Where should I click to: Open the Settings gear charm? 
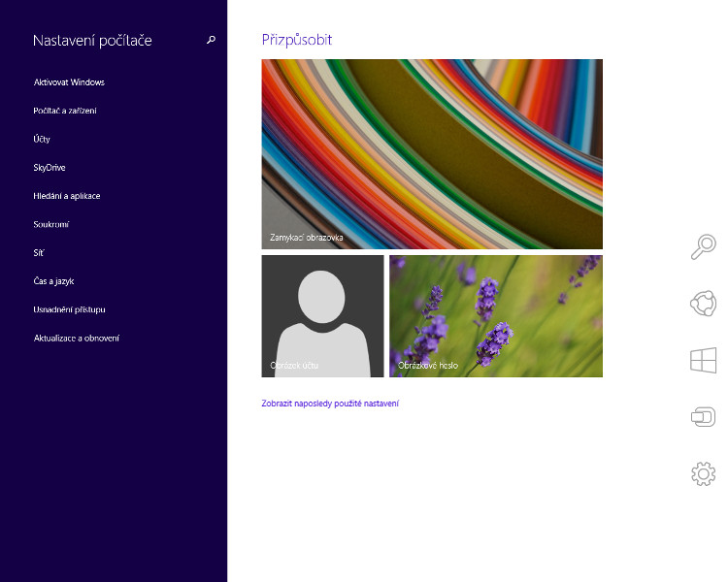pos(703,474)
